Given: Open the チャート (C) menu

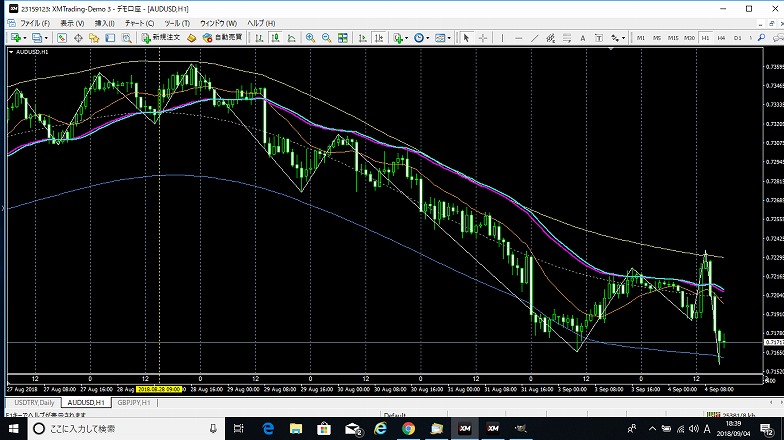Looking at the screenshot, I should 139,22.
